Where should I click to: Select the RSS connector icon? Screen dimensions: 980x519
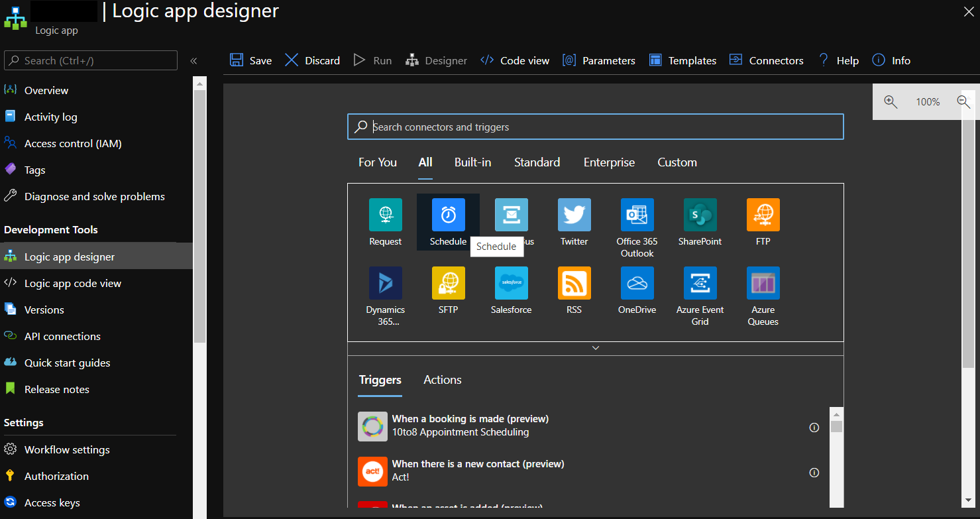[574, 283]
